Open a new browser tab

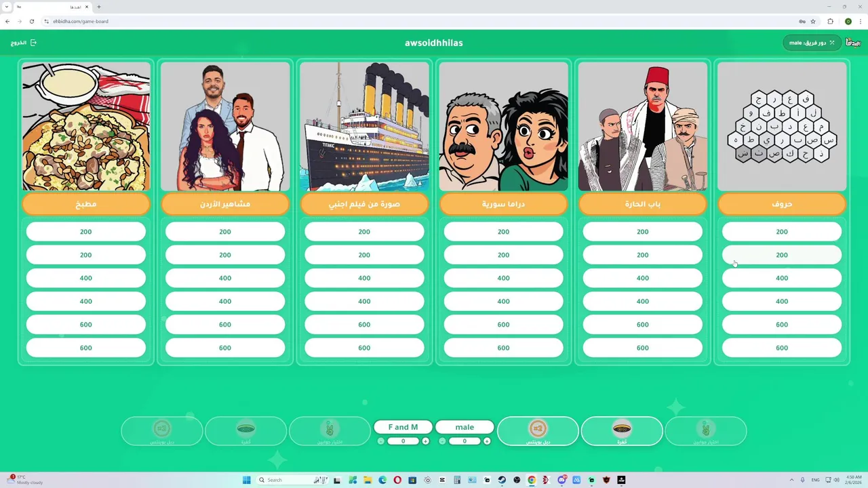point(99,7)
